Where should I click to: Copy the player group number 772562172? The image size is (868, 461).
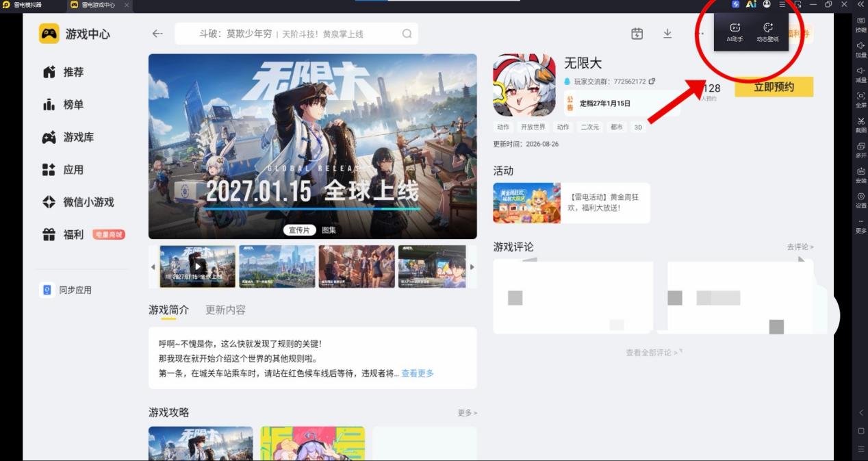652,81
